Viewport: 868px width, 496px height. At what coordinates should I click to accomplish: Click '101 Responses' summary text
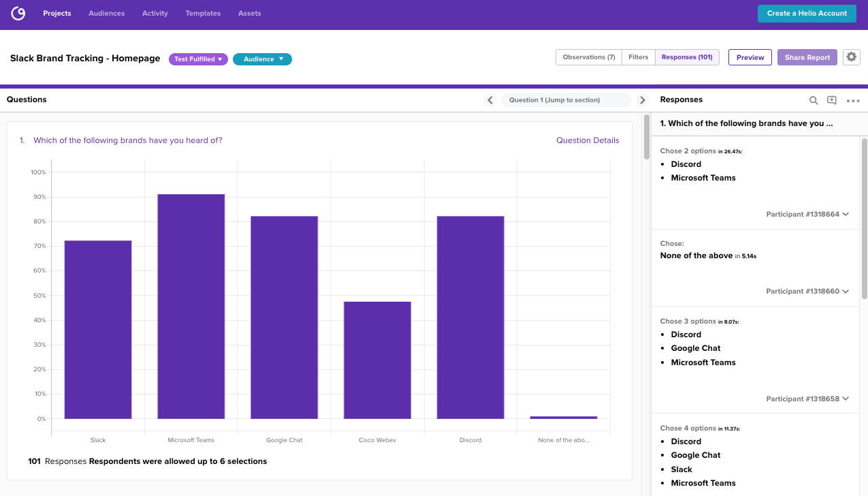point(58,461)
